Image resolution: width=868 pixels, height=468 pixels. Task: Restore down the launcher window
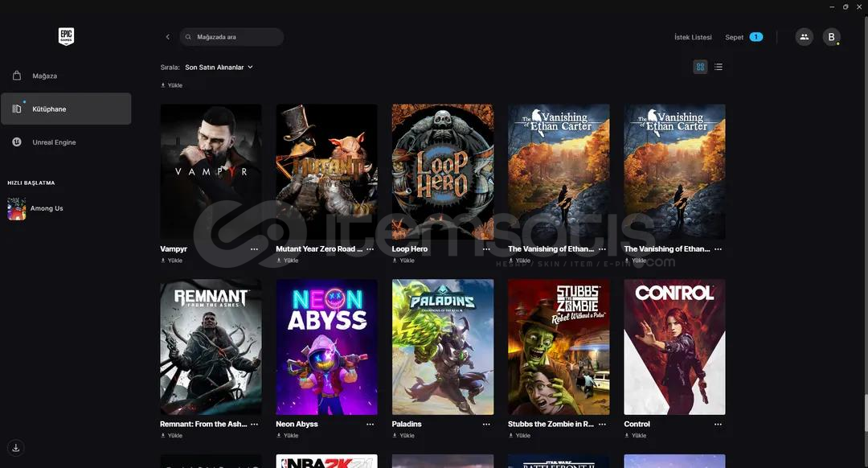click(x=845, y=6)
